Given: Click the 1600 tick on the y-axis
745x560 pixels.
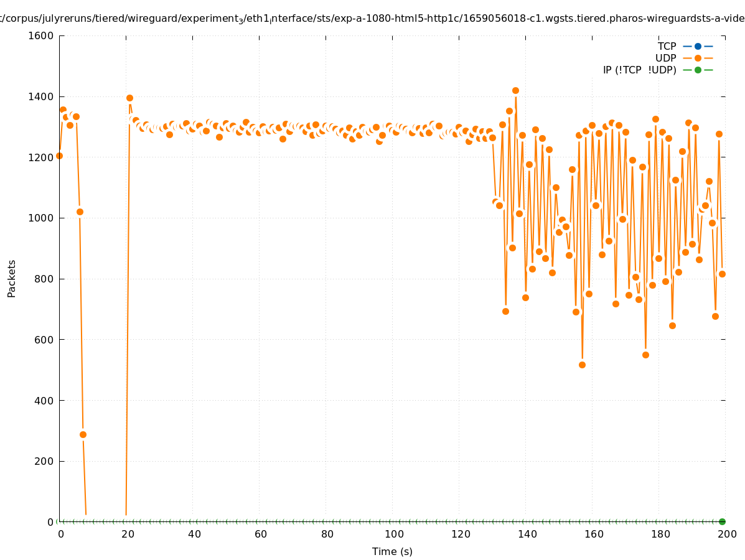Looking at the screenshot, I should 41,35.
